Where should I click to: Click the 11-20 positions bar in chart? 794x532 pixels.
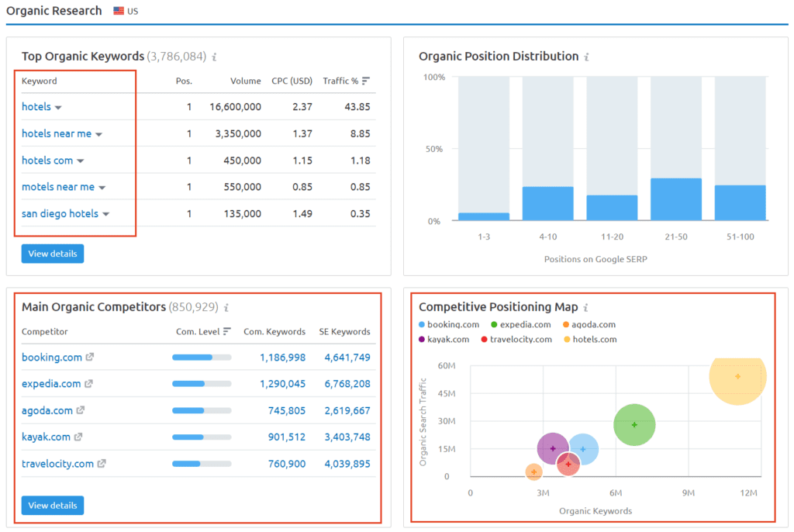(612, 208)
